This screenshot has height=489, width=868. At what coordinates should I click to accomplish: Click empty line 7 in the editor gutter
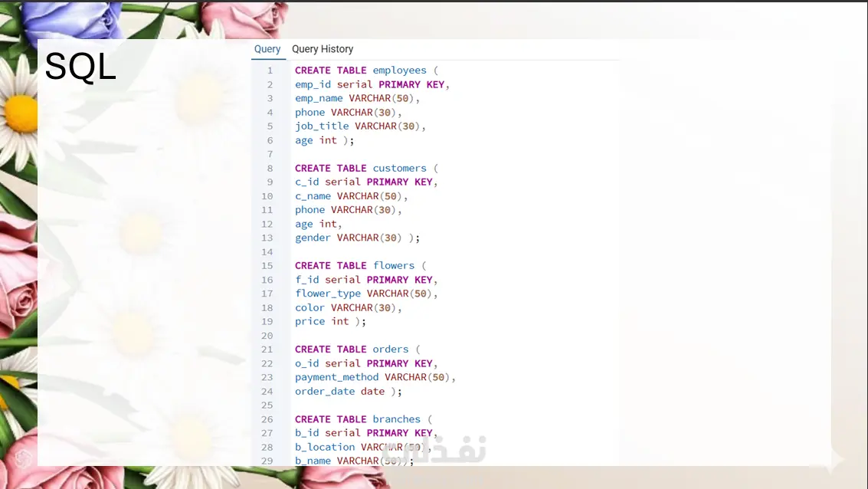point(270,155)
